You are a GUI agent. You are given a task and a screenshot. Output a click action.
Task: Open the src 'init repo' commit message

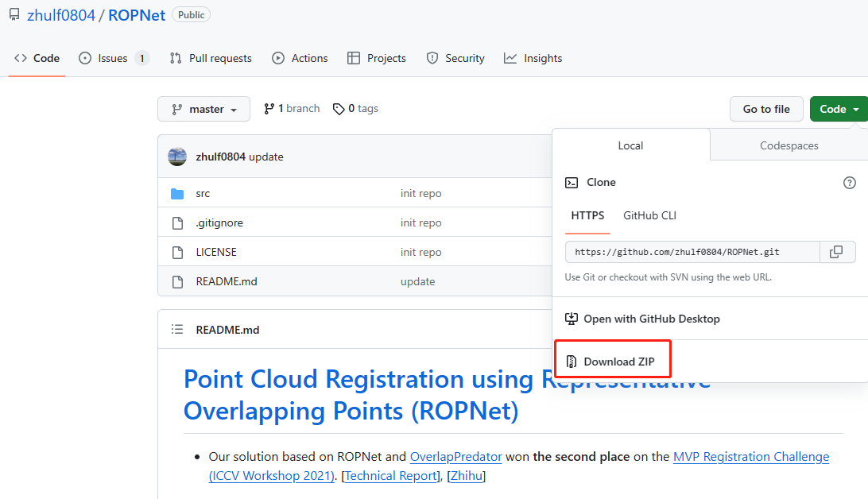click(420, 194)
